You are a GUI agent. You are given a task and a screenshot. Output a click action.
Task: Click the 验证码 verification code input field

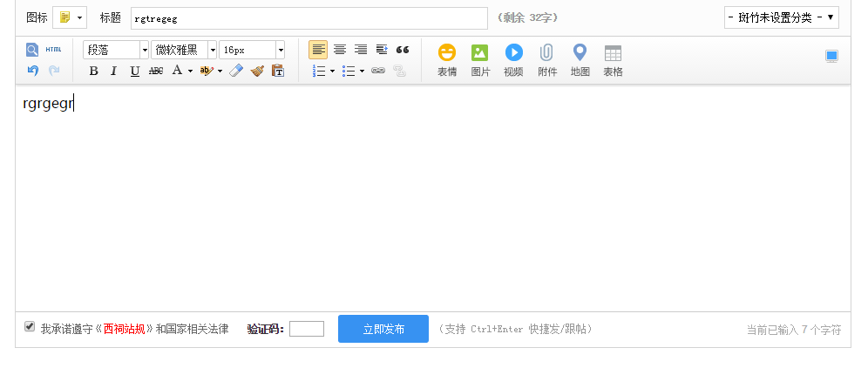pyautogui.click(x=307, y=329)
